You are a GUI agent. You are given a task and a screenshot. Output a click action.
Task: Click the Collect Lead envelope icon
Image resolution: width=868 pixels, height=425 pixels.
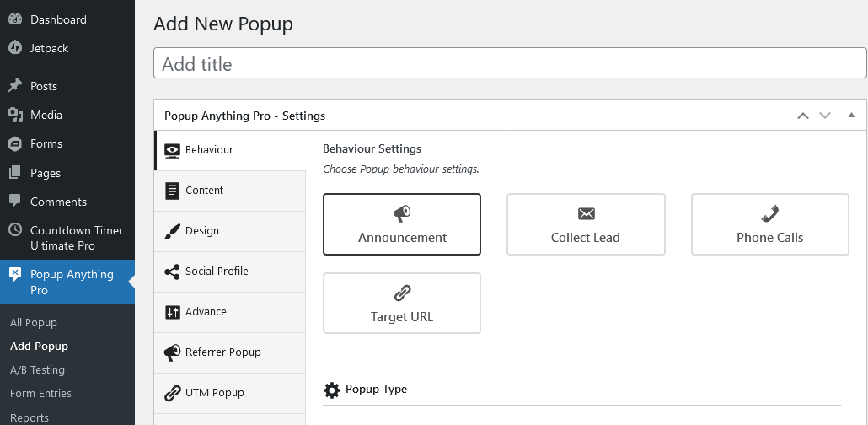(x=586, y=214)
